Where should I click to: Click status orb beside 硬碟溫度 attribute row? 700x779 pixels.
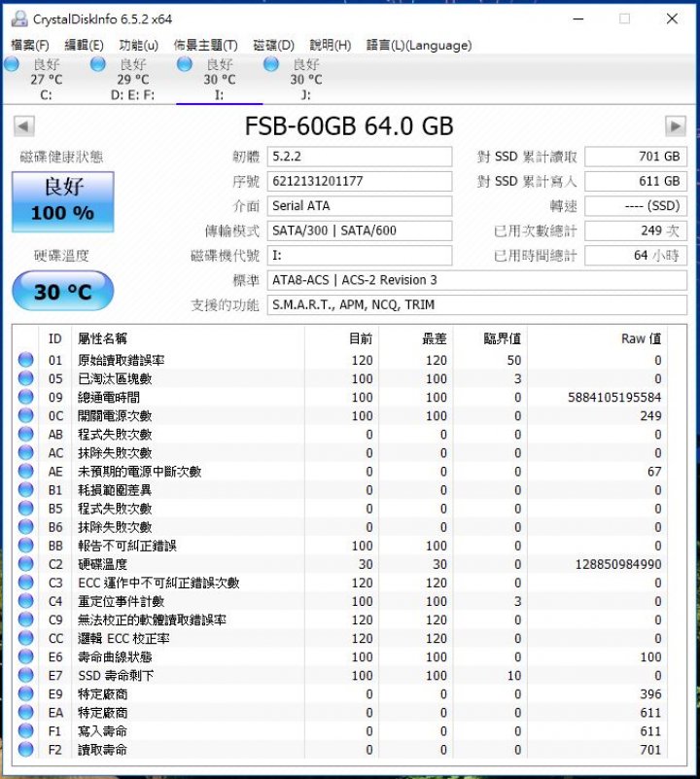tap(26, 564)
